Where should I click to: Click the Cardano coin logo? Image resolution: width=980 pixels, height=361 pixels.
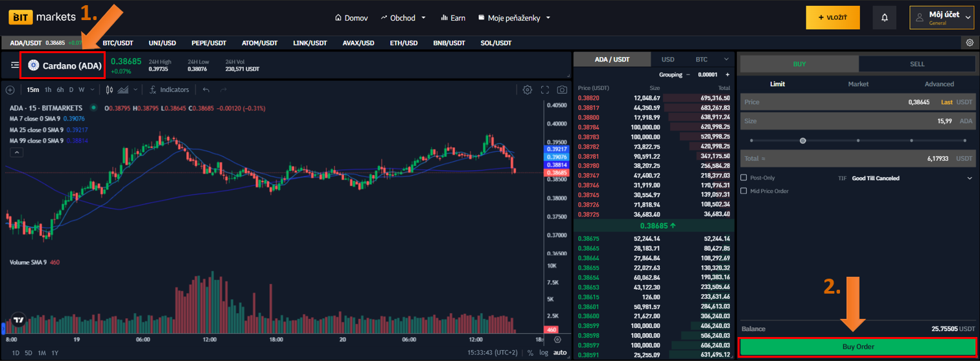tap(34, 65)
